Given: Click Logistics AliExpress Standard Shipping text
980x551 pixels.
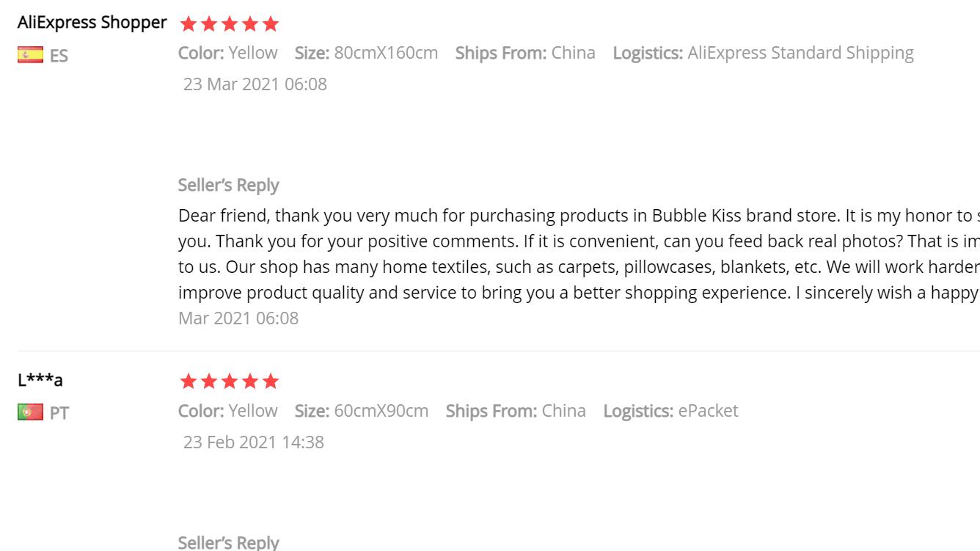Looking at the screenshot, I should 764,53.
